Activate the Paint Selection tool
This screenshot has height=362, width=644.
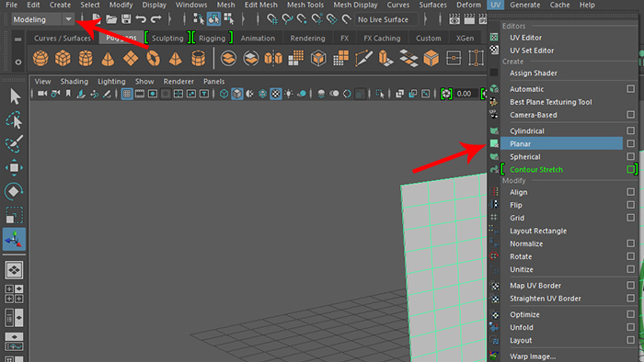[15, 144]
